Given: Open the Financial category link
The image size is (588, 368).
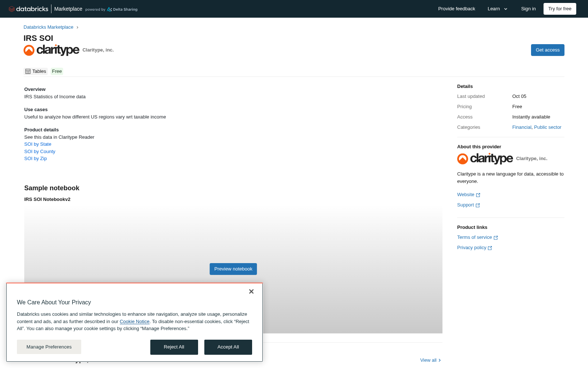Looking at the screenshot, I should (x=522, y=127).
